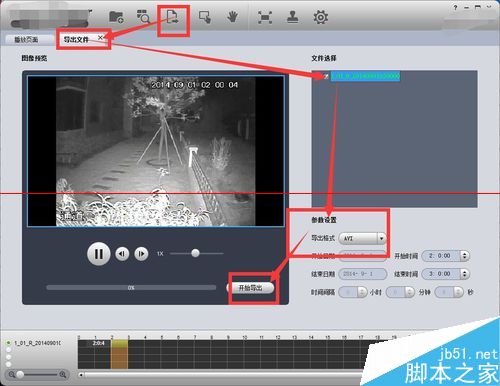
Task: Pause the preview playback
Action: point(98,254)
